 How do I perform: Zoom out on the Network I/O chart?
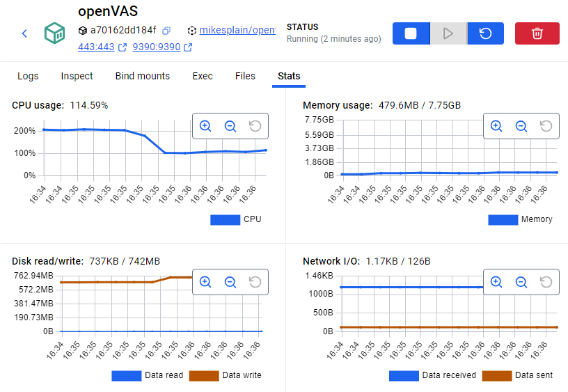[521, 282]
